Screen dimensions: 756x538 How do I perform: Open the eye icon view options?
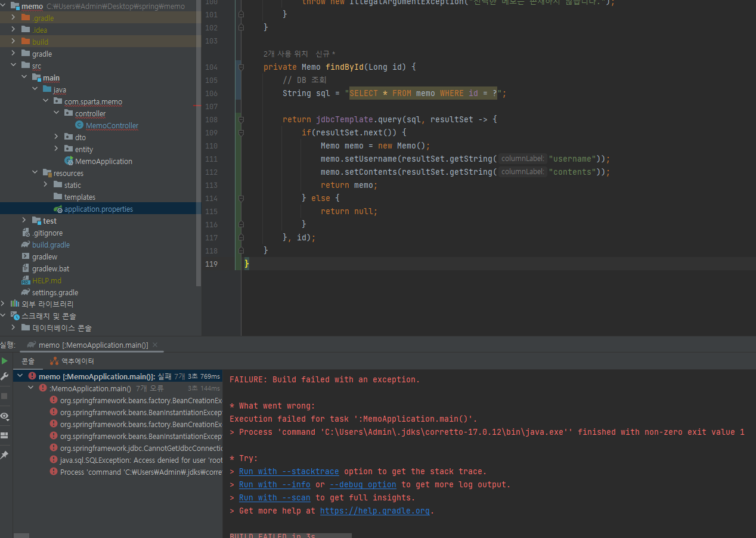click(5, 416)
